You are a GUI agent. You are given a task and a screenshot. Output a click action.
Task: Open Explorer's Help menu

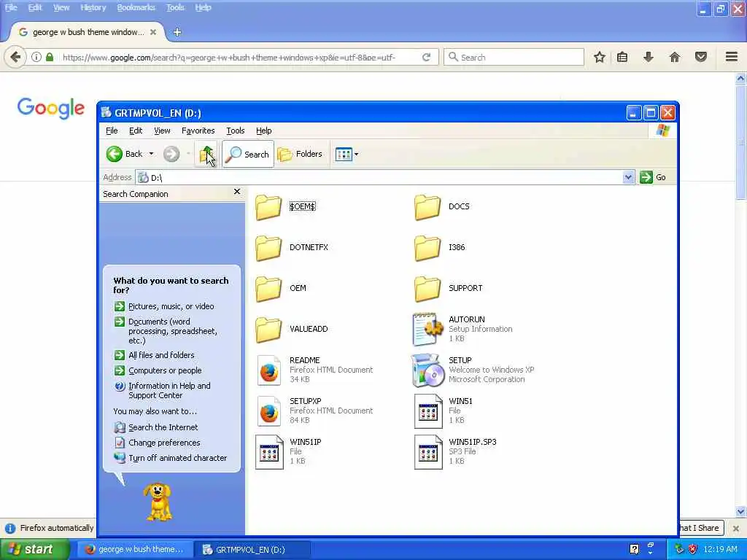pos(264,131)
